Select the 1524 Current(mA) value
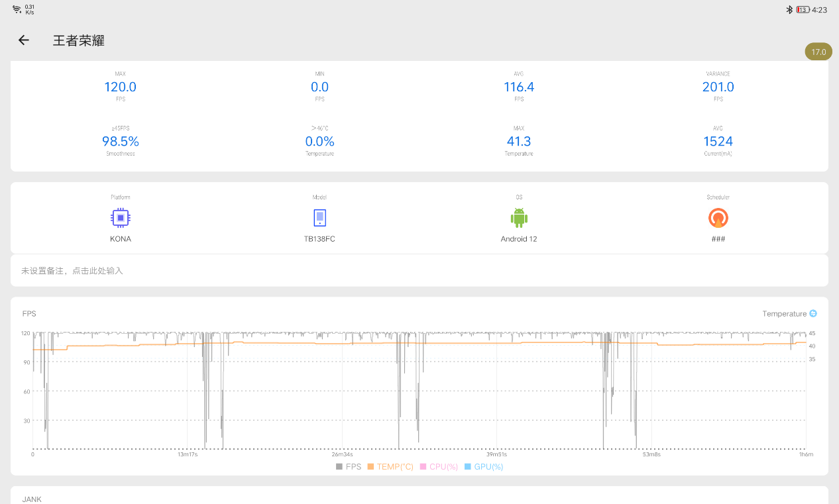The width and height of the screenshot is (839, 504). point(718,141)
